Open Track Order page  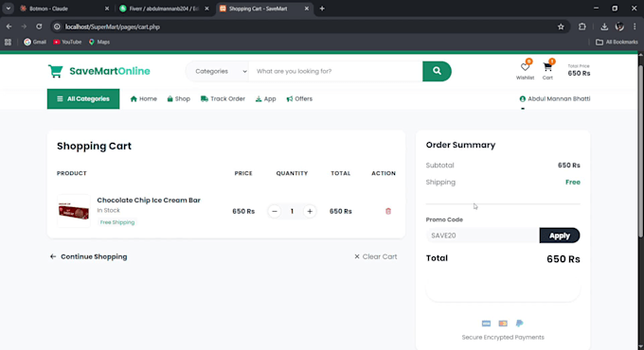[223, 99]
